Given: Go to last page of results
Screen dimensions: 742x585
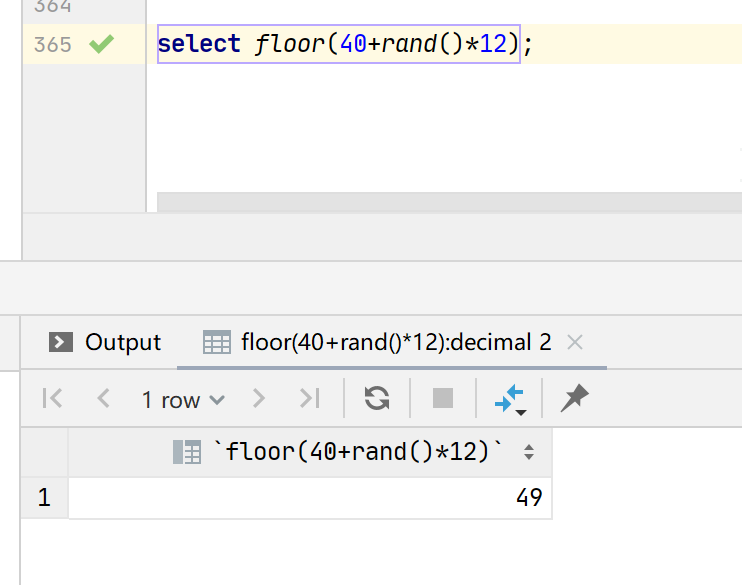Looking at the screenshot, I should tap(310, 398).
